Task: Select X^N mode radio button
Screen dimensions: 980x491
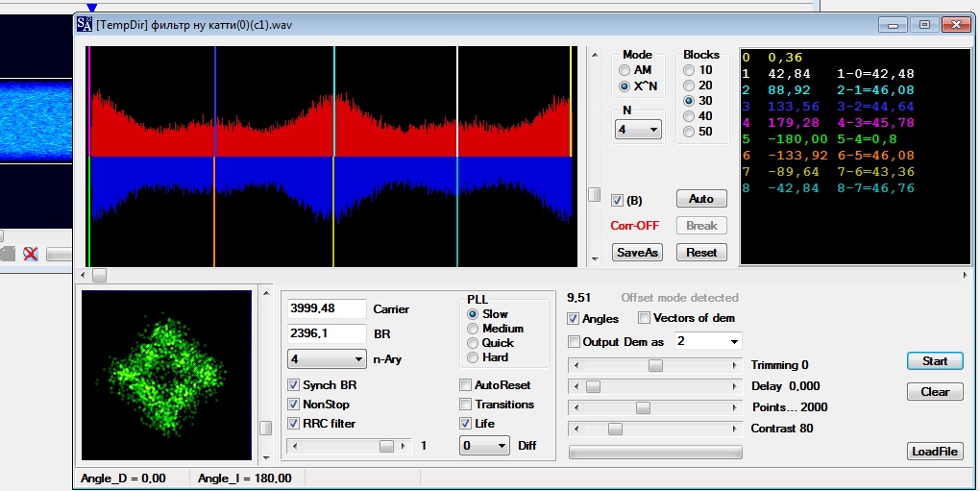Action: click(x=624, y=86)
